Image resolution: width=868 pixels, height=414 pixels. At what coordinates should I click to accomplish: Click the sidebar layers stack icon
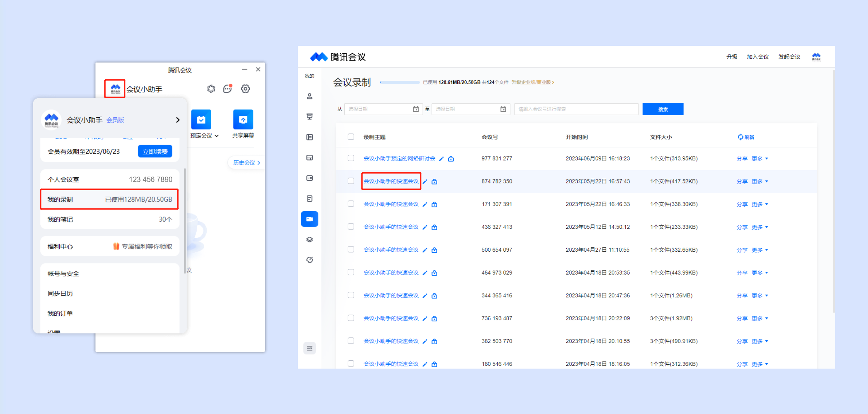tap(310, 240)
